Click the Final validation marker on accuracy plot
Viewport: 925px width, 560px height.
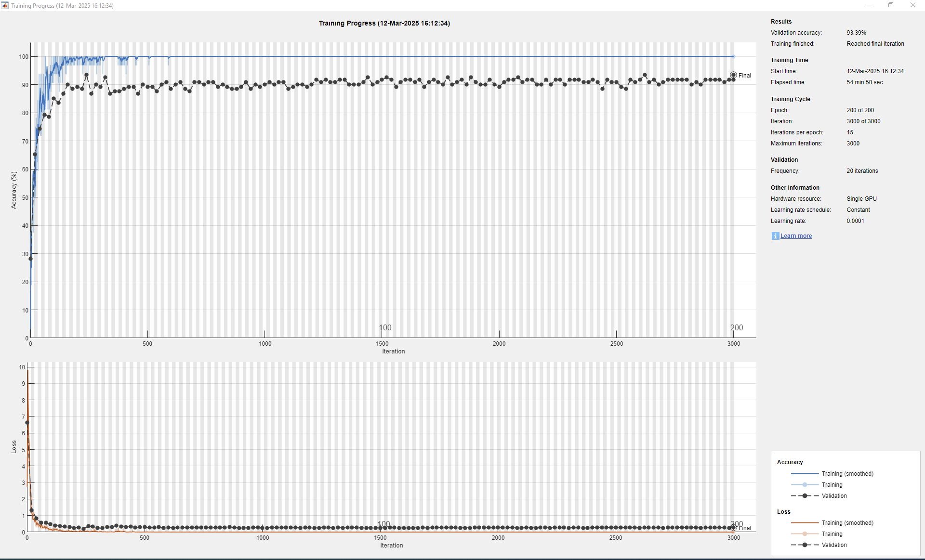tap(733, 75)
